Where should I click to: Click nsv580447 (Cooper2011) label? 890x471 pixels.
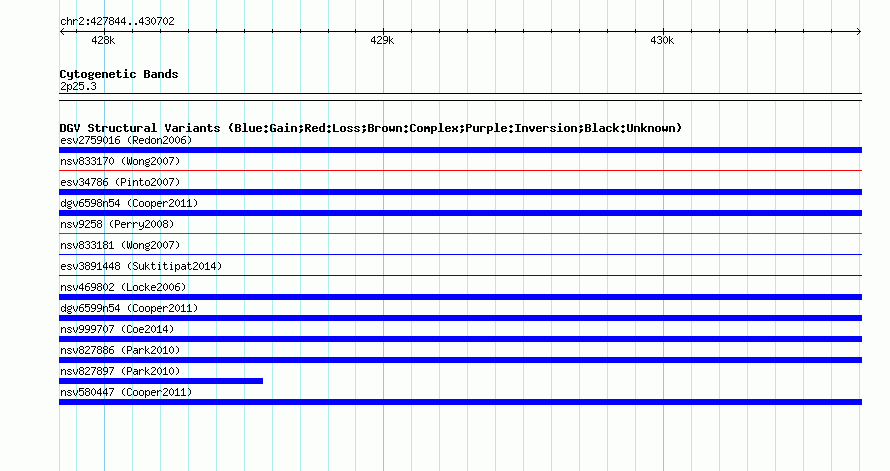(126, 392)
